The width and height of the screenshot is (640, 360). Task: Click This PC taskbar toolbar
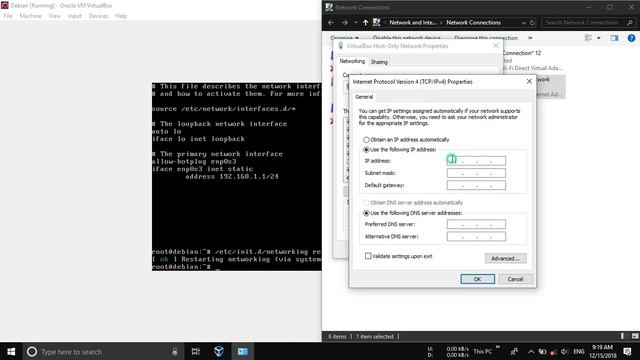point(482,351)
